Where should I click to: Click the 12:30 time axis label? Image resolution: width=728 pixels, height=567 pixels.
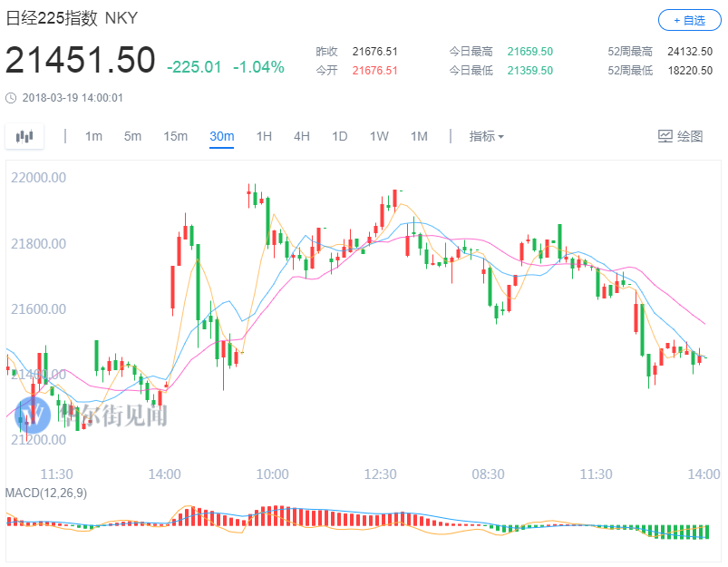click(380, 474)
